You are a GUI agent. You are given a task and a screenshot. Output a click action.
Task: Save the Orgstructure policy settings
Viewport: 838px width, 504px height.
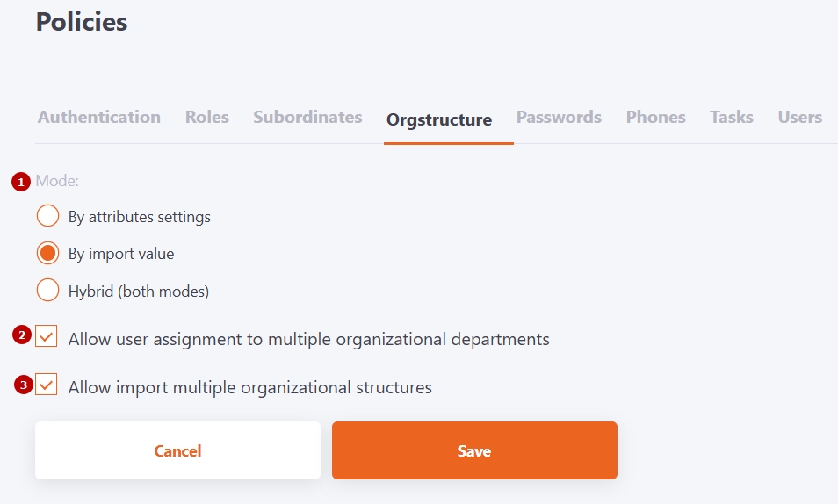[x=474, y=450]
